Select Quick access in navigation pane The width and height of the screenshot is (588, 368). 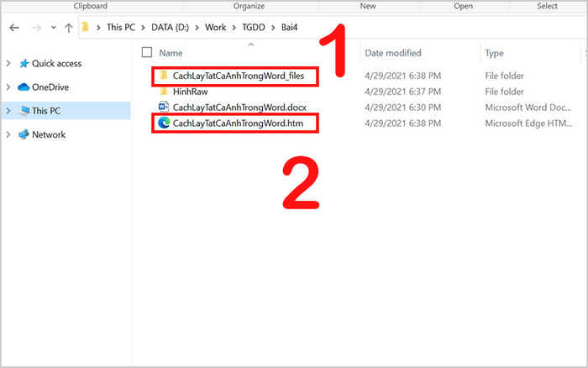[56, 63]
